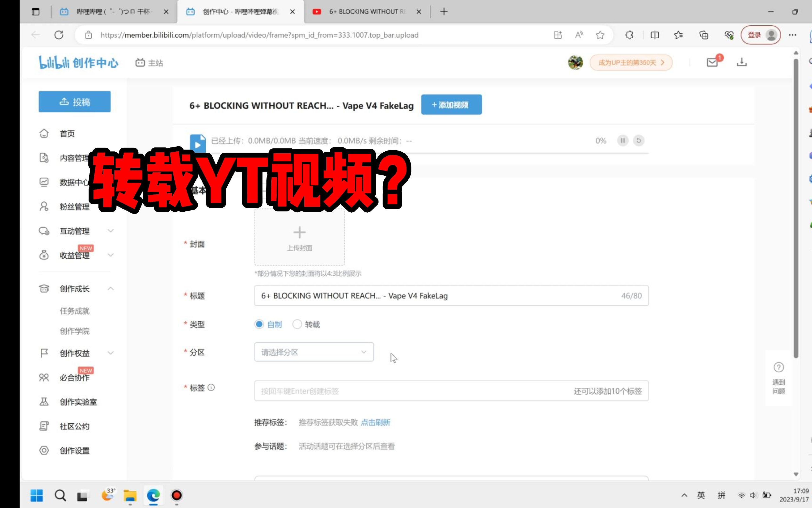Image resolution: width=812 pixels, height=508 pixels.
Task: Click the 创作权益 flag icon
Action: pos(44,353)
